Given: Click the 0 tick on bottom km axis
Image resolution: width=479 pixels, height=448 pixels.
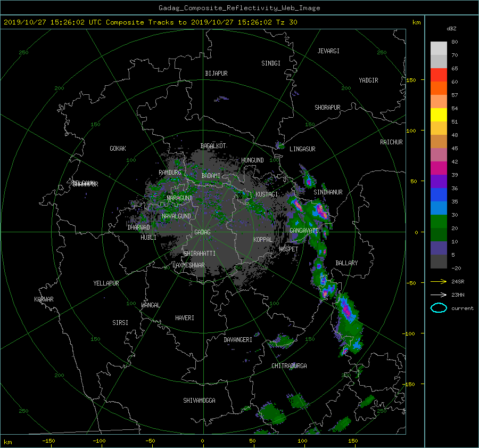Looking at the screenshot, I should 202,441.
